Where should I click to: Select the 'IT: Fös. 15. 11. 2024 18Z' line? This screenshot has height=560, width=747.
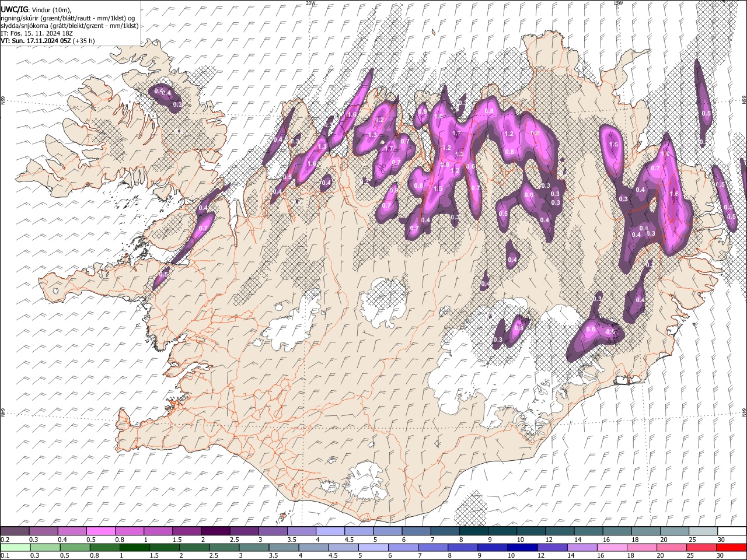[37, 33]
